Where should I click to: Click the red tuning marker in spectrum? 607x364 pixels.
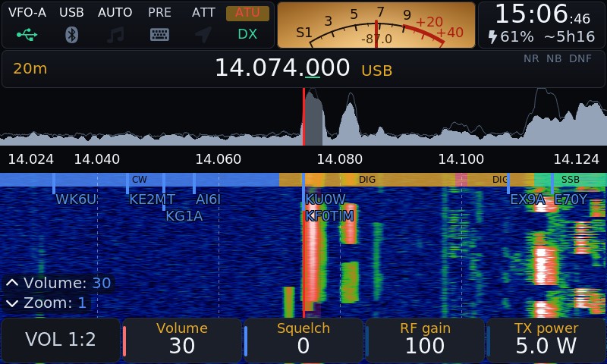pyautogui.click(x=304, y=117)
